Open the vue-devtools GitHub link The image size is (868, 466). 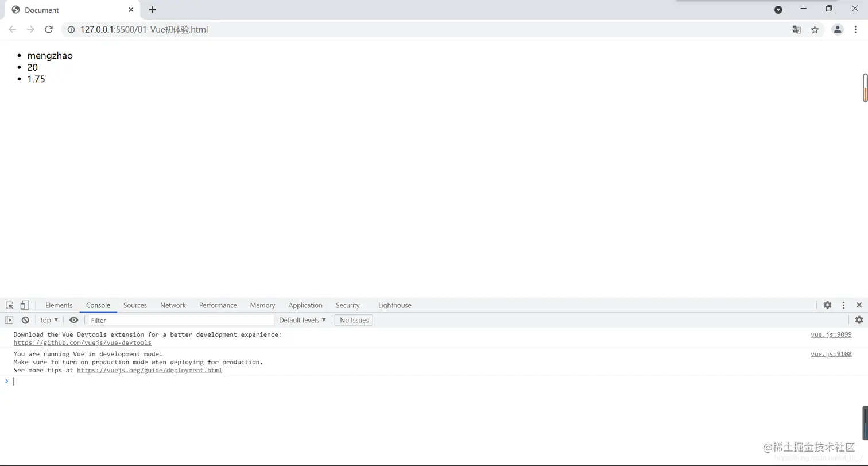pos(83,342)
